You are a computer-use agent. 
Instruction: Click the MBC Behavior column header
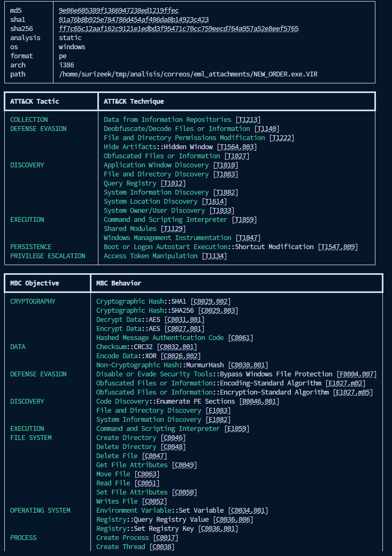pos(119,283)
